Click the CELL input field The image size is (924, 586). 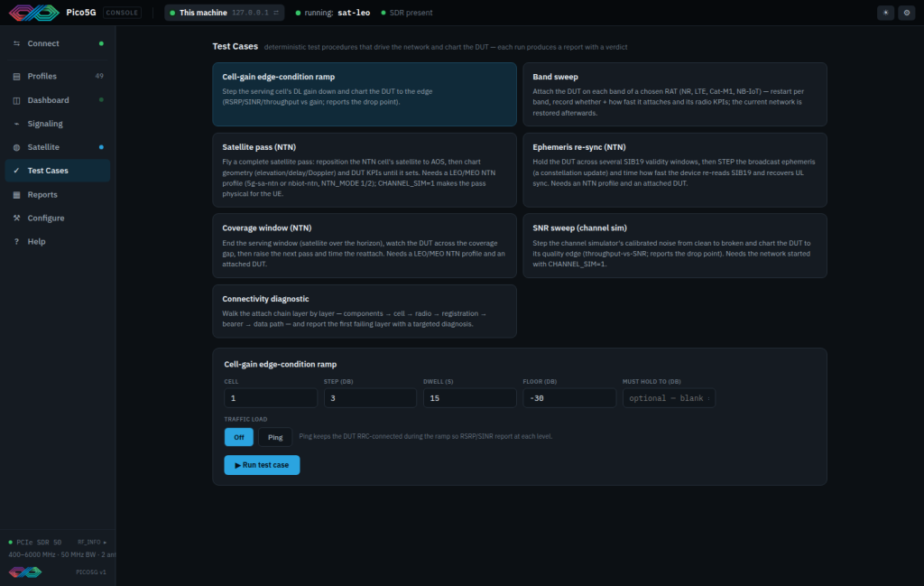click(x=271, y=398)
